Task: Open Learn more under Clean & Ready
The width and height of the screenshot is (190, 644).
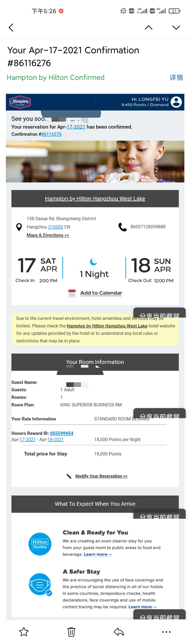Action: [98, 554]
